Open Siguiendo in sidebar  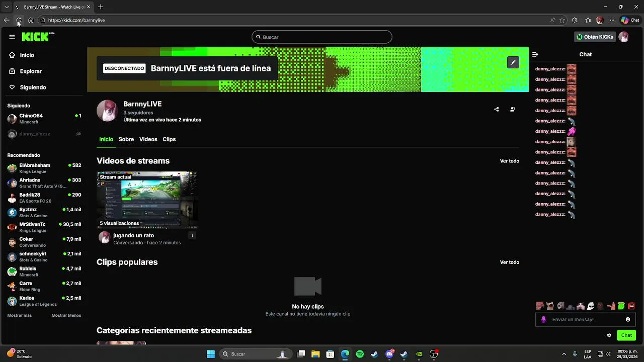[x=28, y=87]
